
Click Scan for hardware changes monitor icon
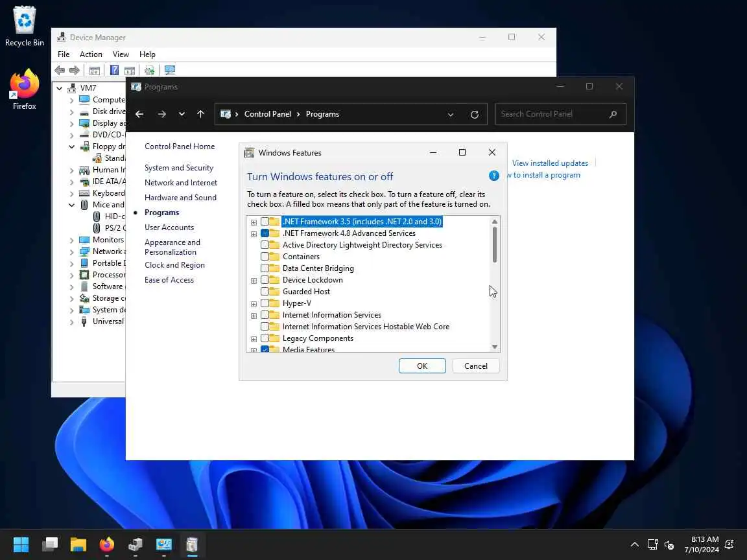click(x=170, y=71)
